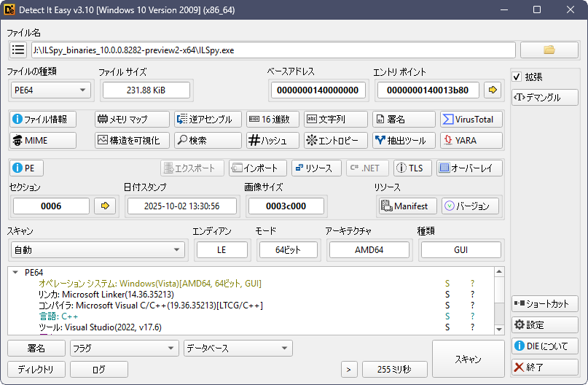Open MIME info
Viewport: 588px width, 385px height.
[x=43, y=140]
